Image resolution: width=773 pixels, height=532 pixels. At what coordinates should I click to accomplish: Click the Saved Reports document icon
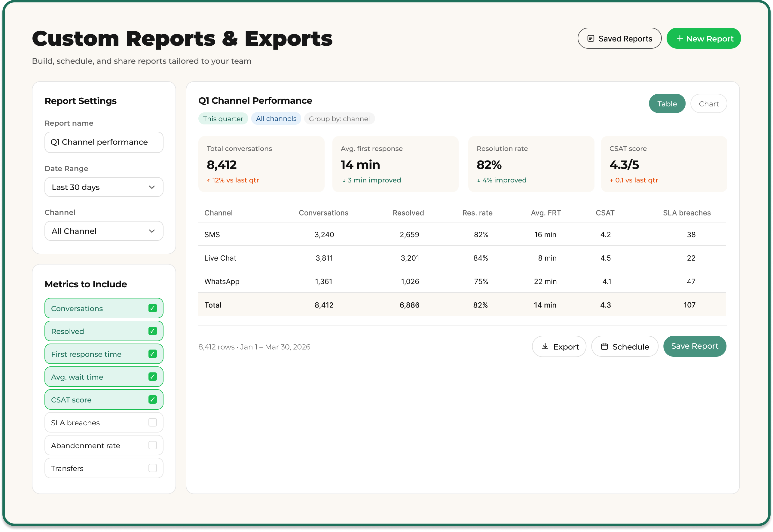click(x=591, y=38)
